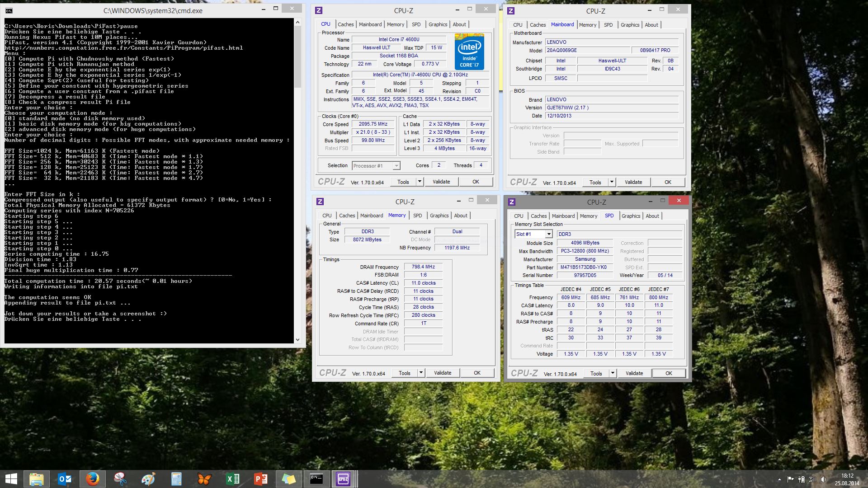Click Validate in the Memory window
Image resolution: width=868 pixels, height=488 pixels.
point(443,373)
